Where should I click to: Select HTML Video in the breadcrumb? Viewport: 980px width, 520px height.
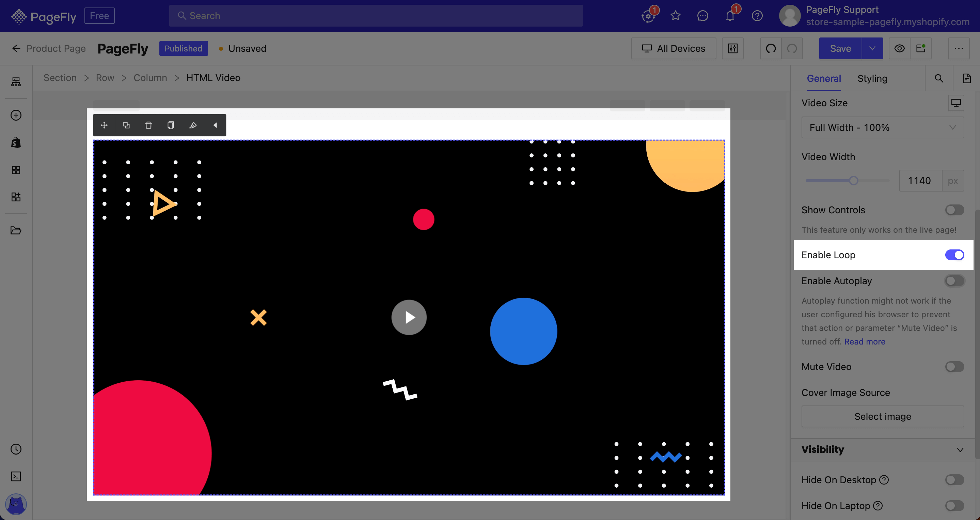[x=213, y=78]
